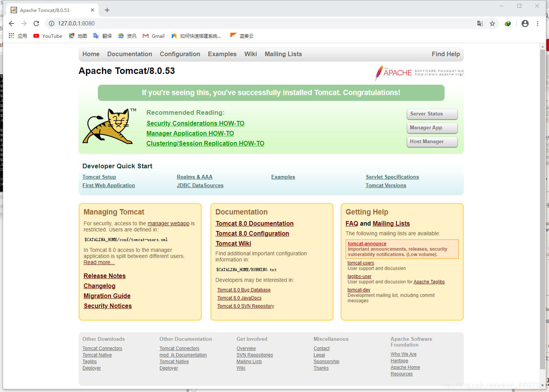Click the translate page icon
549x392 pixels.
coord(480,23)
